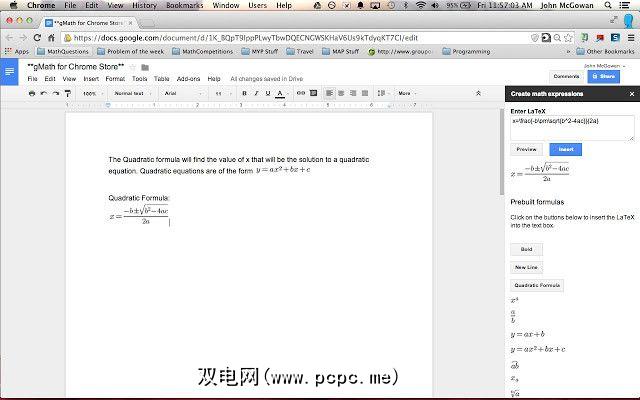The height and width of the screenshot is (400, 640).
Task: Open the Problem of the week bookmarks folder
Action: pos(131,51)
